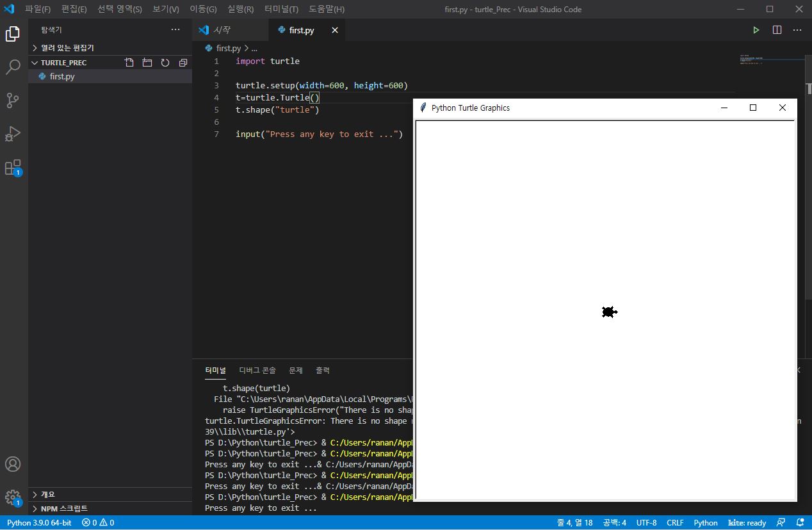
Task: Collapse all folders in the explorer
Action: [183, 63]
